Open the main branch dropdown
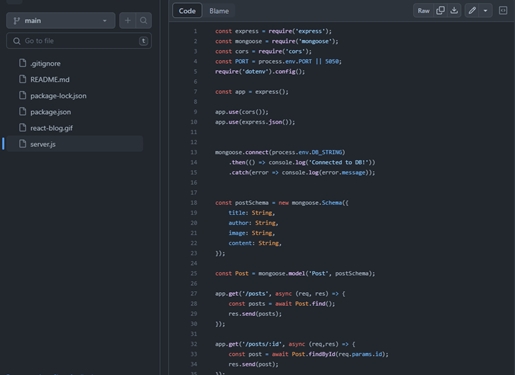 [x=61, y=21]
